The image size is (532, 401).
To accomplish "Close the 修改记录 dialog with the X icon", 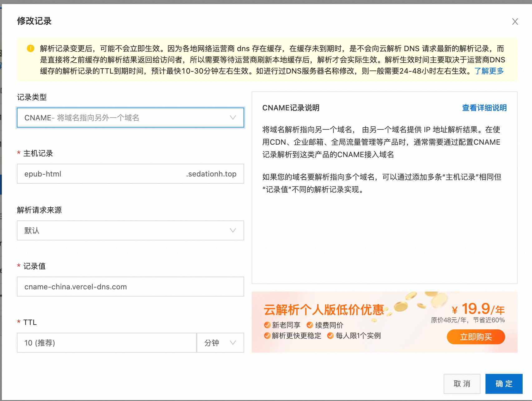I will 515,22.
